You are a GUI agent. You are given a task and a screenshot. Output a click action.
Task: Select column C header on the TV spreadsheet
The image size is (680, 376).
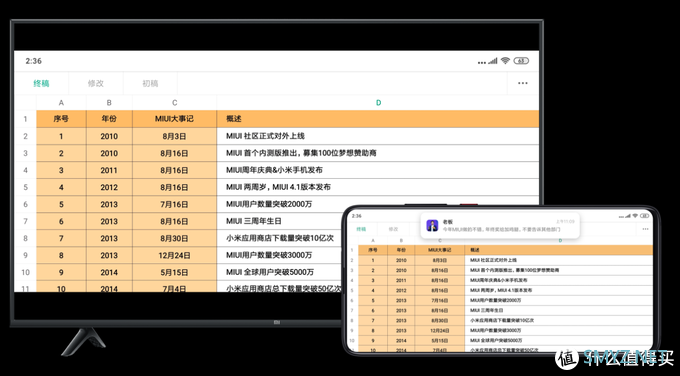(x=174, y=103)
